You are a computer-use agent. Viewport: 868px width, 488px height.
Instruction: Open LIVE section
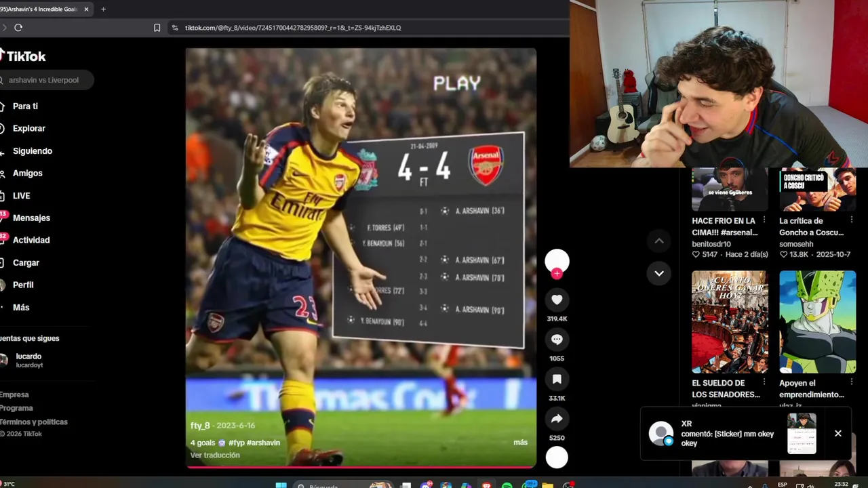pos(22,196)
